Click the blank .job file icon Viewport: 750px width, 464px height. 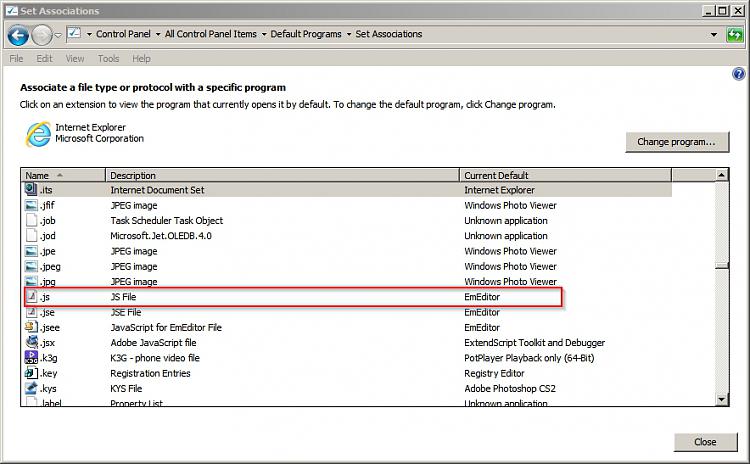click(31, 221)
